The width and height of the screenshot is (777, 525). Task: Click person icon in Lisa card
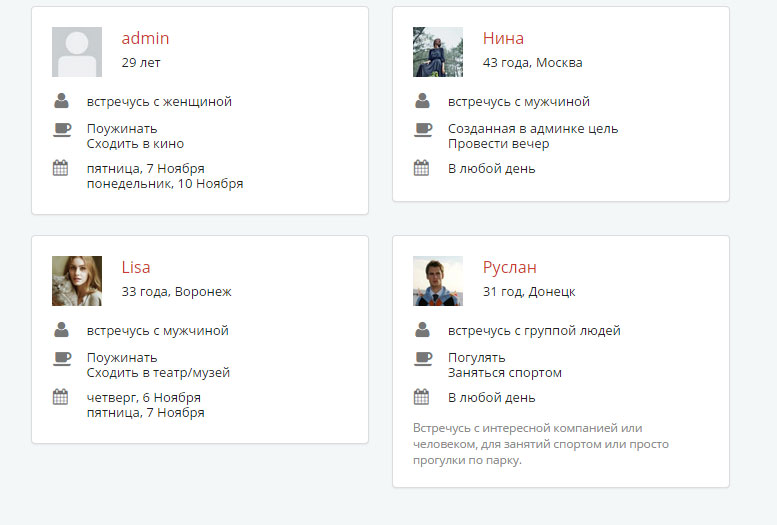(x=61, y=330)
